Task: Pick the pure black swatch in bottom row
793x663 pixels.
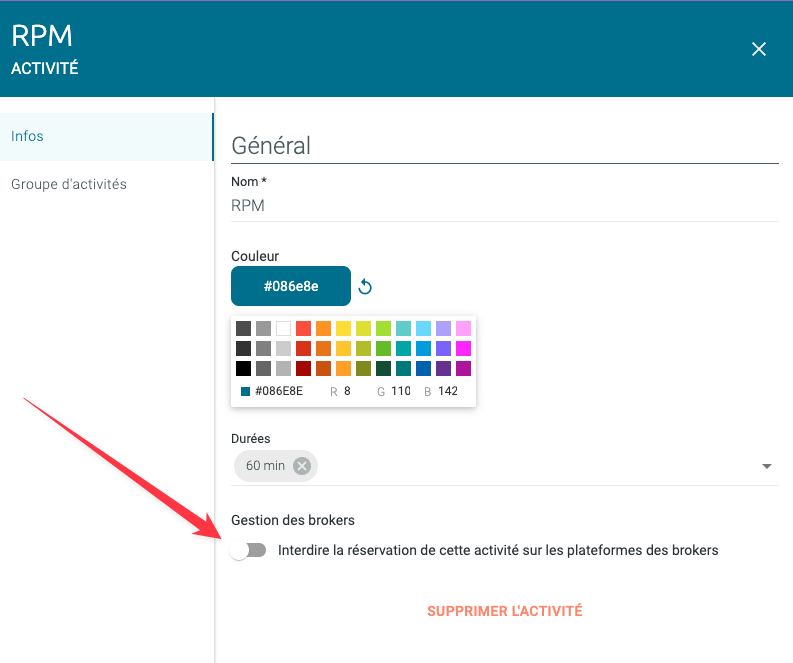Action: pyautogui.click(x=243, y=368)
